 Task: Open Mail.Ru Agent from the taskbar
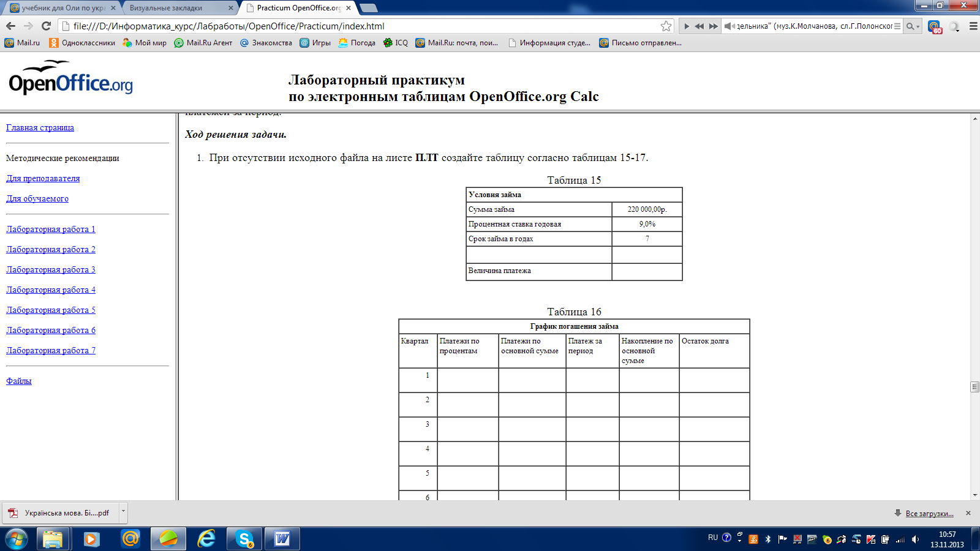tap(130, 539)
